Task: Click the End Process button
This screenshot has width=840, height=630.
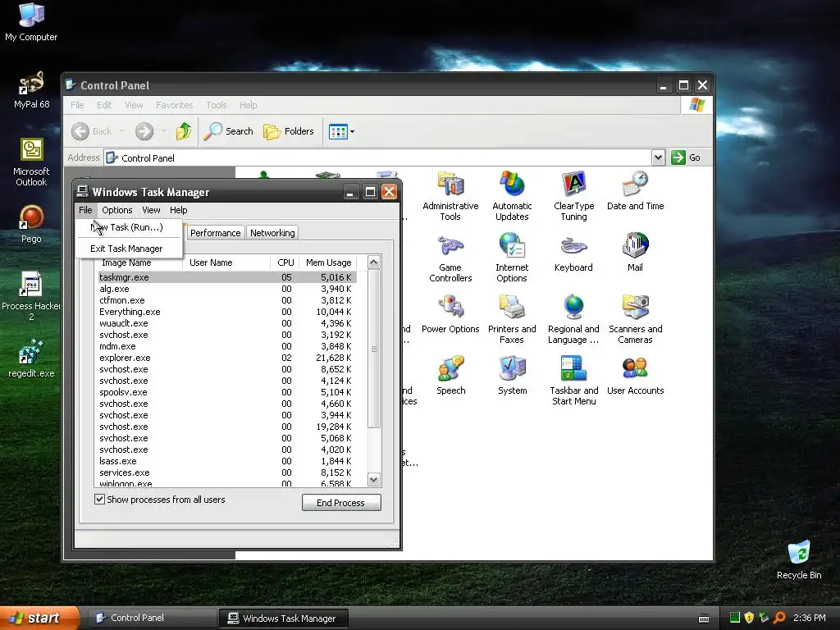Action: click(x=341, y=503)
